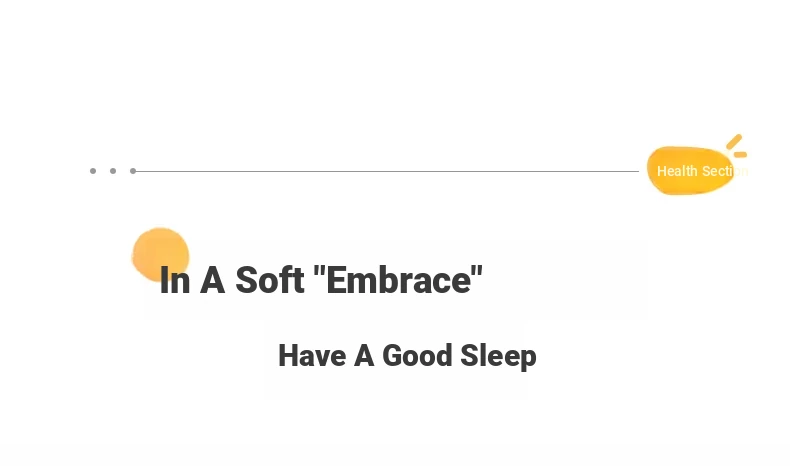Click the "Have A Good Sleep" subheading
Image resolution: width=790 pixels, height=466 pixels.
[407, 356]
